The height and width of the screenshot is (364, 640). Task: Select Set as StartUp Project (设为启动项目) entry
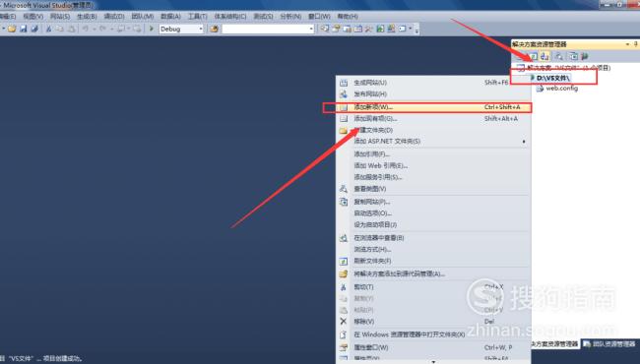[x=433, y=224]
